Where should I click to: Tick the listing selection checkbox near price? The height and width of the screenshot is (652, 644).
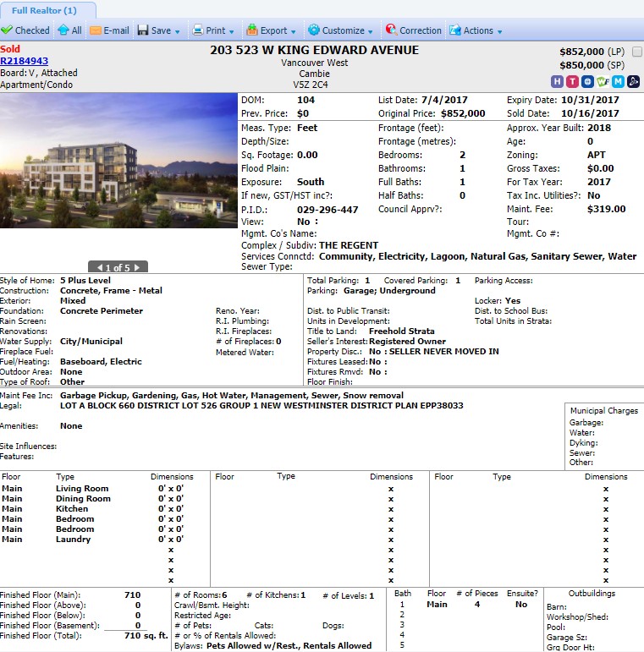pyautogui.click(x=636, y=52)
